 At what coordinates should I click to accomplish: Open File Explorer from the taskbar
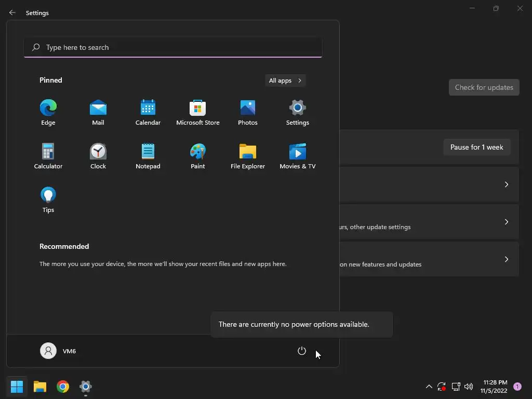pyautogui.click(x=39, y=387)
